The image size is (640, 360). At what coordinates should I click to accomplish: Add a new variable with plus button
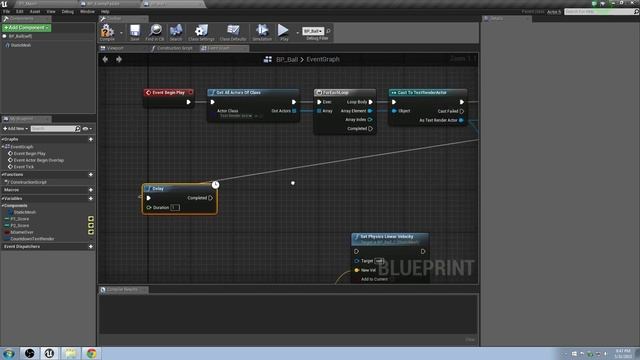pyautogui.click(x=91, y=198)
